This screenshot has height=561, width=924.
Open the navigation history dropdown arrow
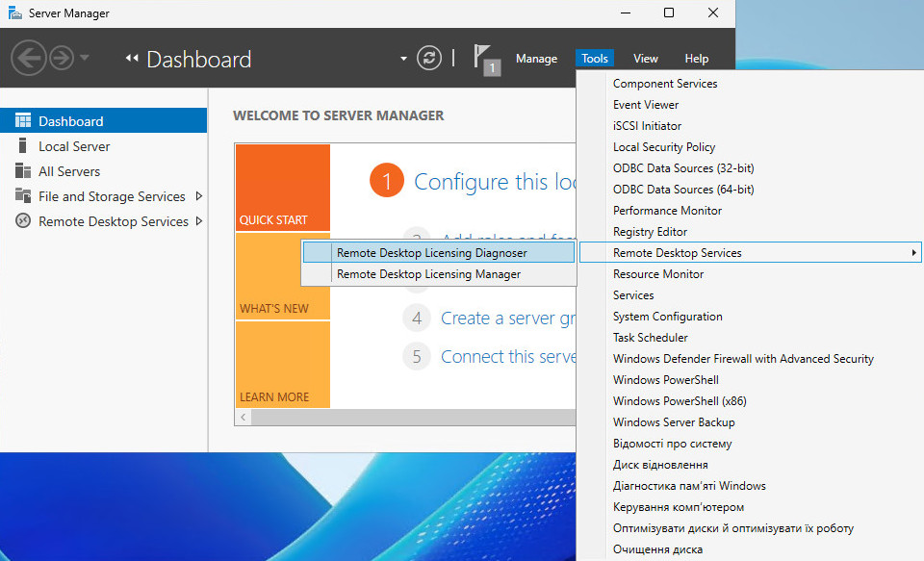[85, 58]
